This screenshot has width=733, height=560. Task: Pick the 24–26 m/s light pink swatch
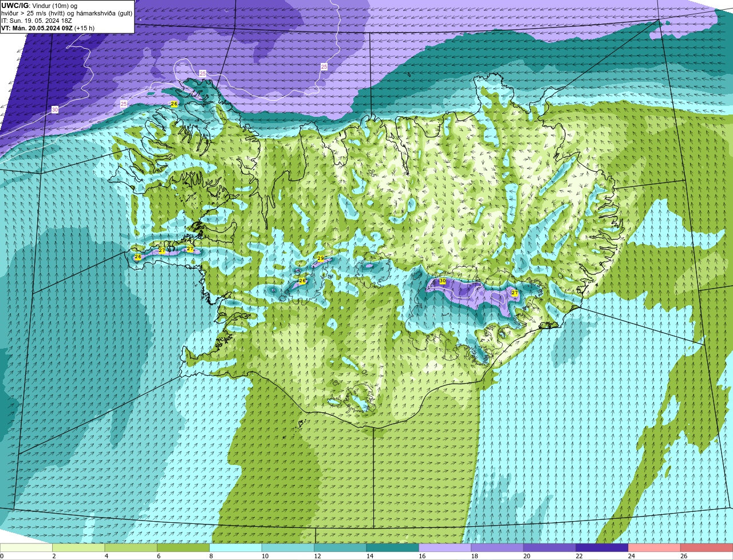[x=654, y=547]
